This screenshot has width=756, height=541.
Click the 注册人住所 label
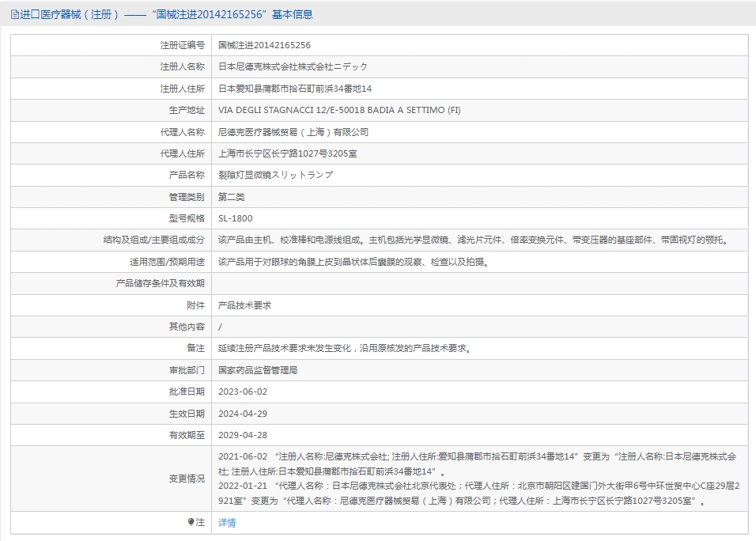182,89
